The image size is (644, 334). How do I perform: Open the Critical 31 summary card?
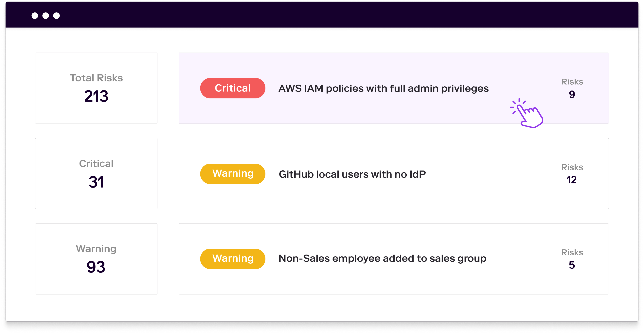(96, 173)
